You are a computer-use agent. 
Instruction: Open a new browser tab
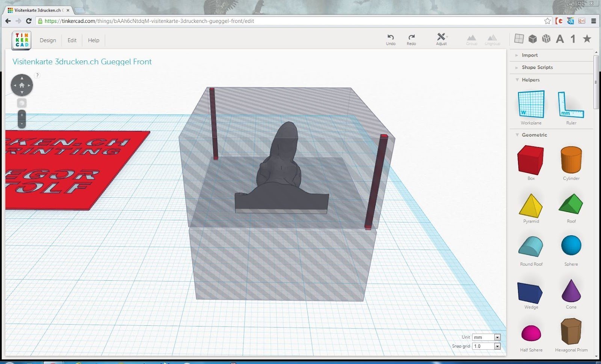tap(80, 11)
